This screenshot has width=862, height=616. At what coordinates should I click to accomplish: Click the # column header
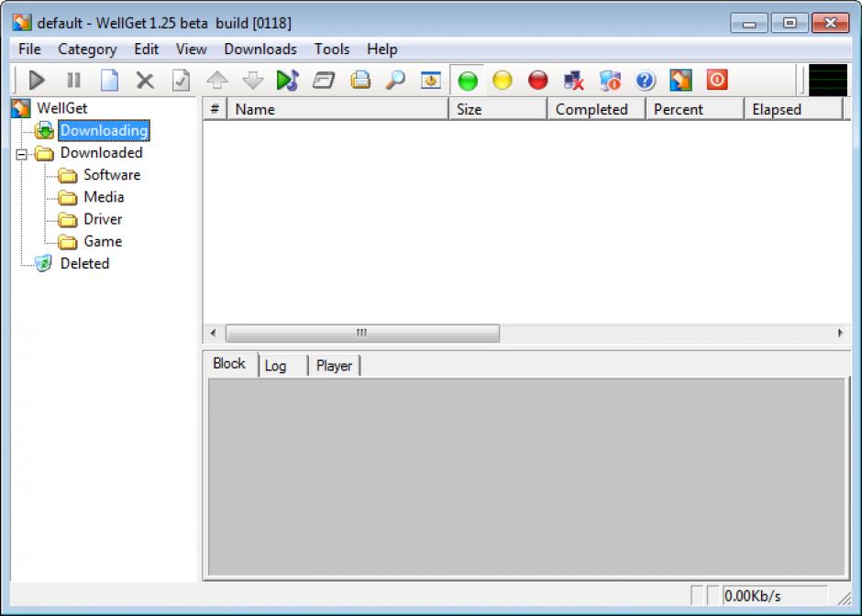pos(215,109)
